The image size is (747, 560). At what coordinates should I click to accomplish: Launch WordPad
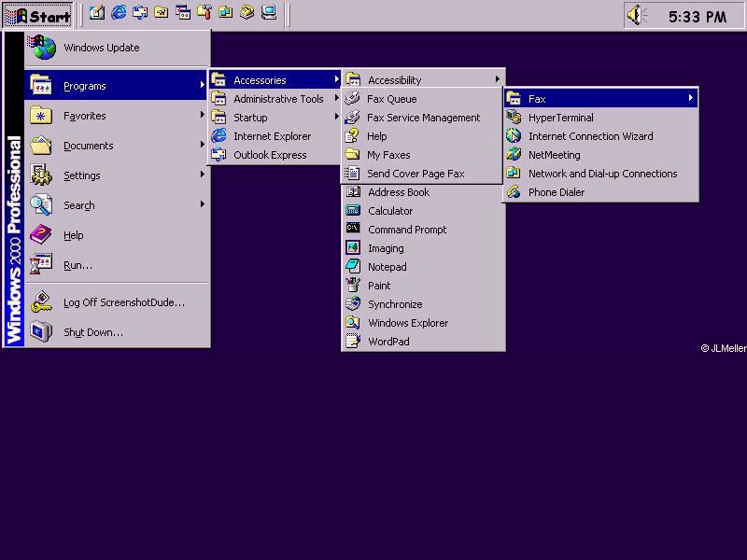424,342
